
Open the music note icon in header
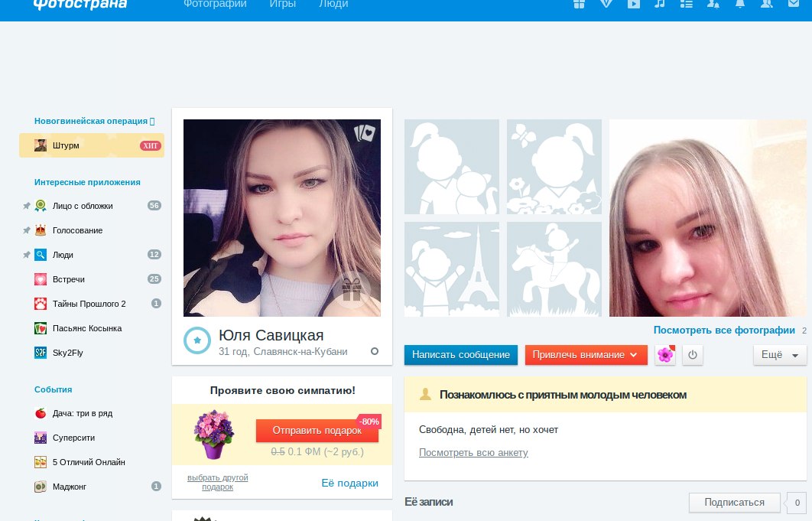coord(660,4)
